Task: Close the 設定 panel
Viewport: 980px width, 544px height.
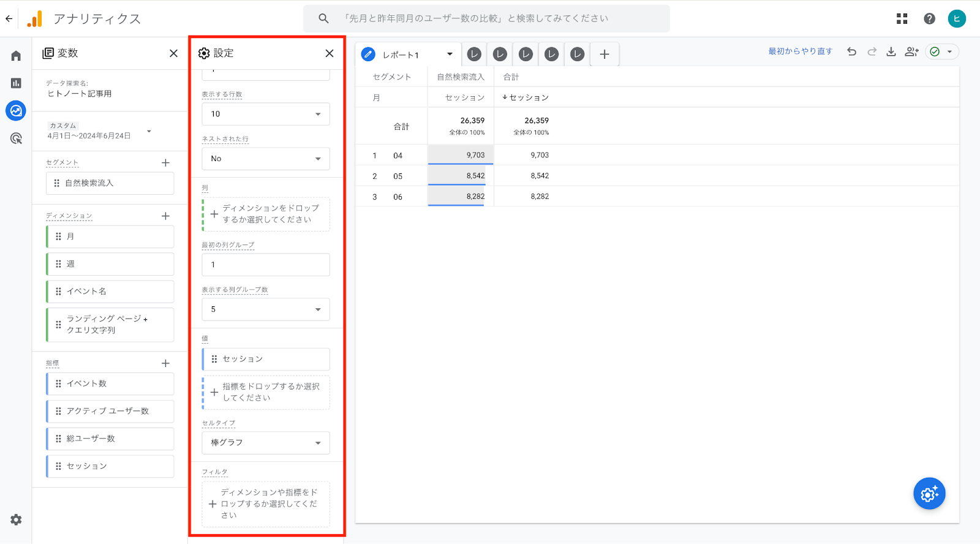Action: click(x=330, y=53)
